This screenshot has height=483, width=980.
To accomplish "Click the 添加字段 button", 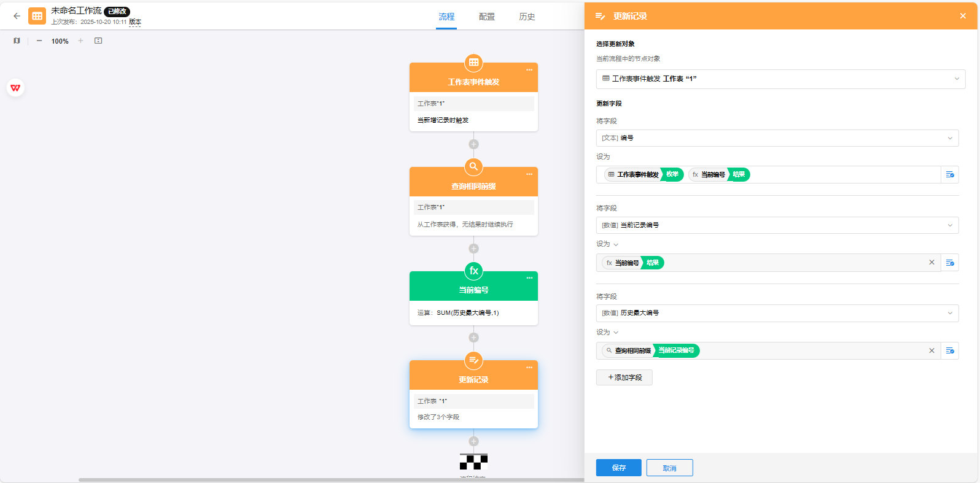I will (624, 377).
